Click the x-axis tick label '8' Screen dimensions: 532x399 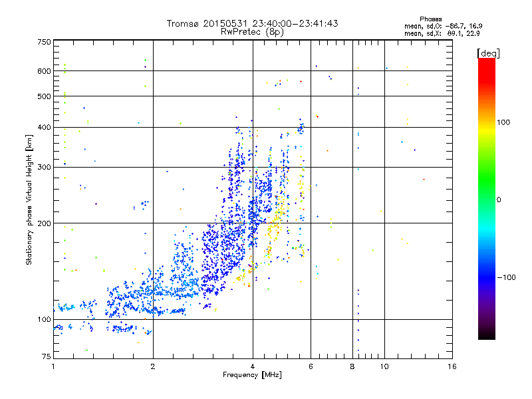tap(352, 366)
